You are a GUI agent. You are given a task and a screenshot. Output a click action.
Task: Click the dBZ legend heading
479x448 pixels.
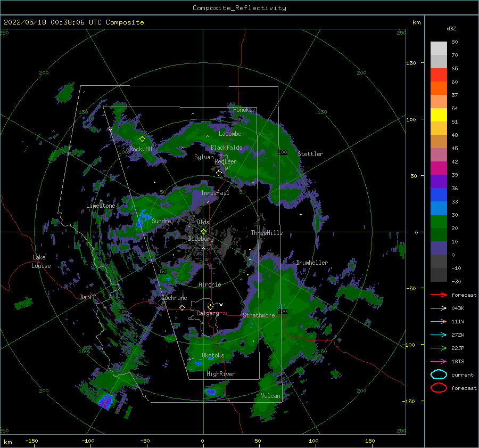(451, 28)
